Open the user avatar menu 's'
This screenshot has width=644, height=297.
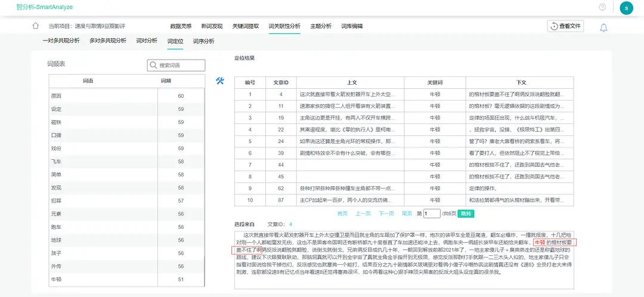[626, 7]
